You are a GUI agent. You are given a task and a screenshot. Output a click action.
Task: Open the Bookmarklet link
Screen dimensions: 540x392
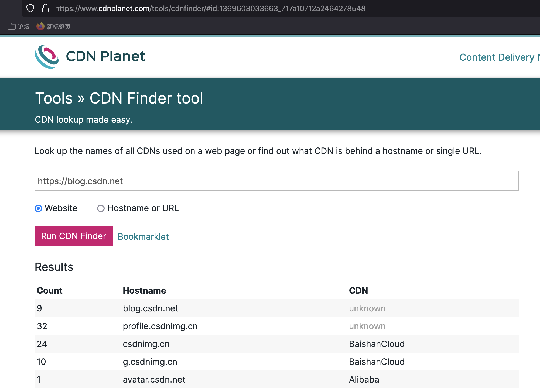(x=143, y=236)
